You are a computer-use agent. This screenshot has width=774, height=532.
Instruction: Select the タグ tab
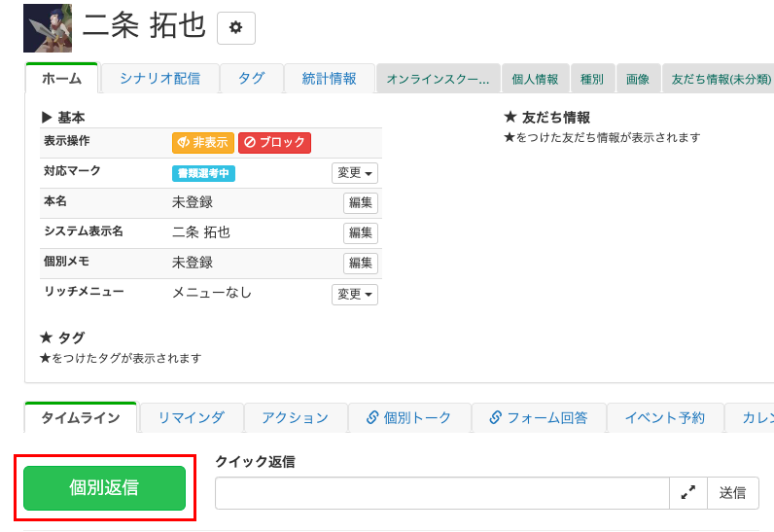[251, 79]
